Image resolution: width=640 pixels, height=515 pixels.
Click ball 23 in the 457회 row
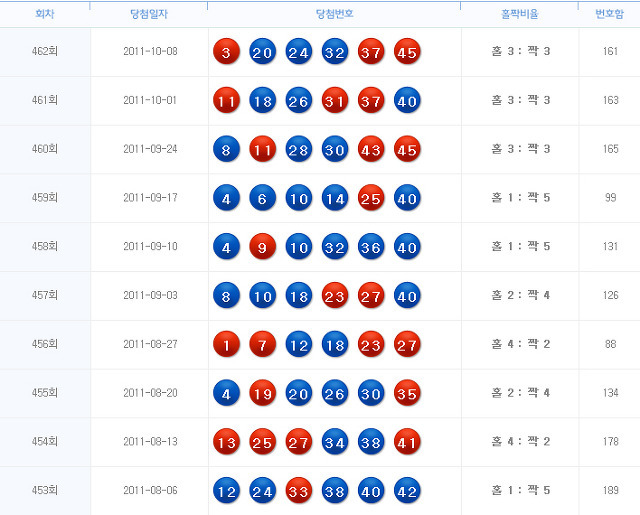click(x=335, y=295)
